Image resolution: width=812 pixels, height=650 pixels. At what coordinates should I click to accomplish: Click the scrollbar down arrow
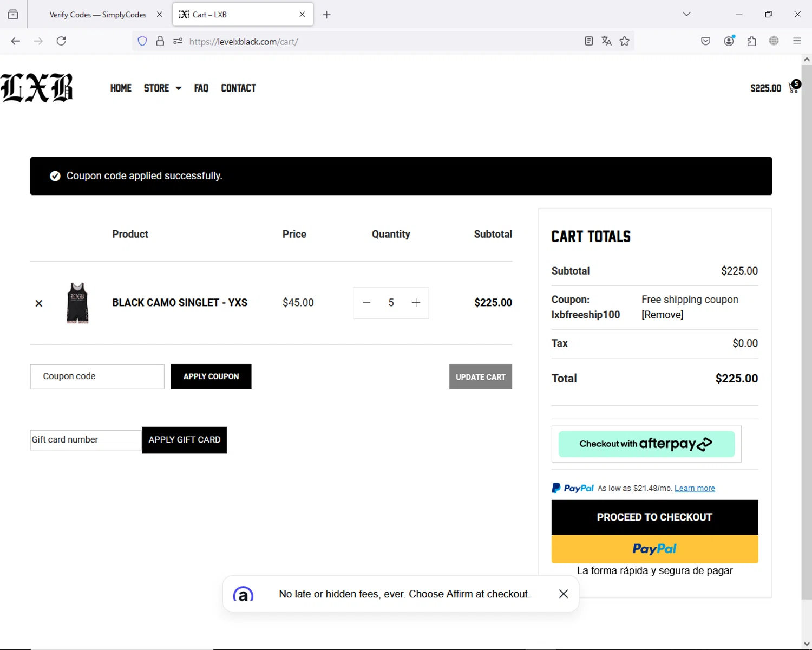point(807,644)
